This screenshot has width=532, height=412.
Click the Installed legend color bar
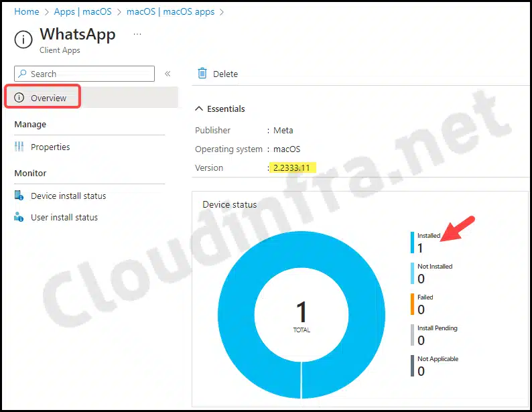[x=412, y=243]
